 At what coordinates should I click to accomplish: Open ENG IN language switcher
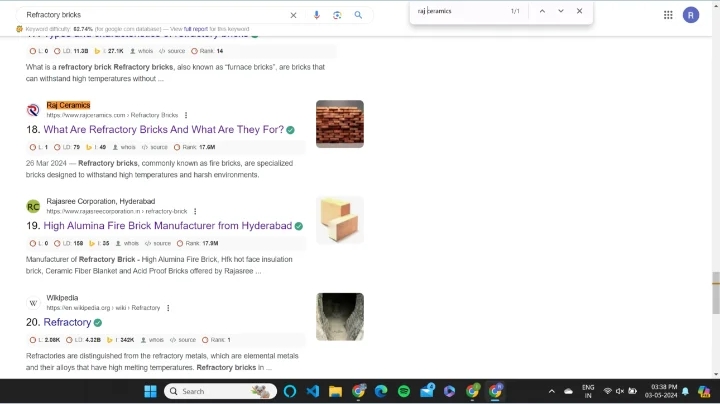tap(588, 392)
